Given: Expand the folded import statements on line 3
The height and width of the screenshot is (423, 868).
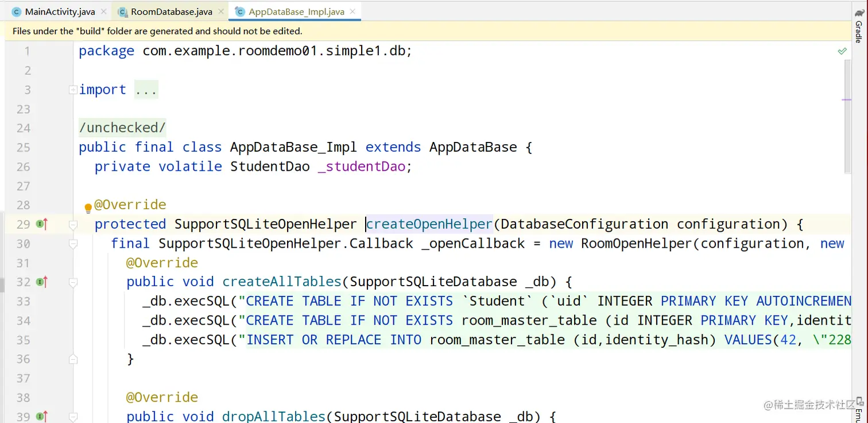Looking at the screenshot, I should [x=72, y=90].
